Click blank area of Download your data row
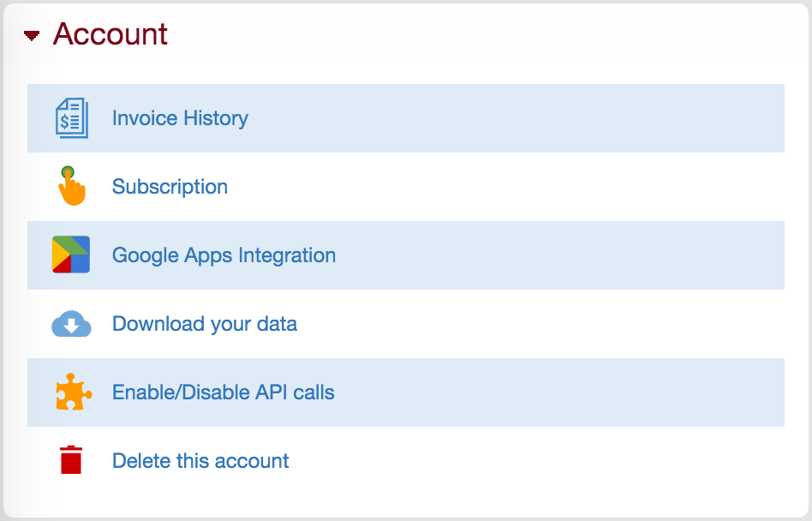The width and height of the screenshot is (812, 521). pyautogui.click(x=539, y=324)
